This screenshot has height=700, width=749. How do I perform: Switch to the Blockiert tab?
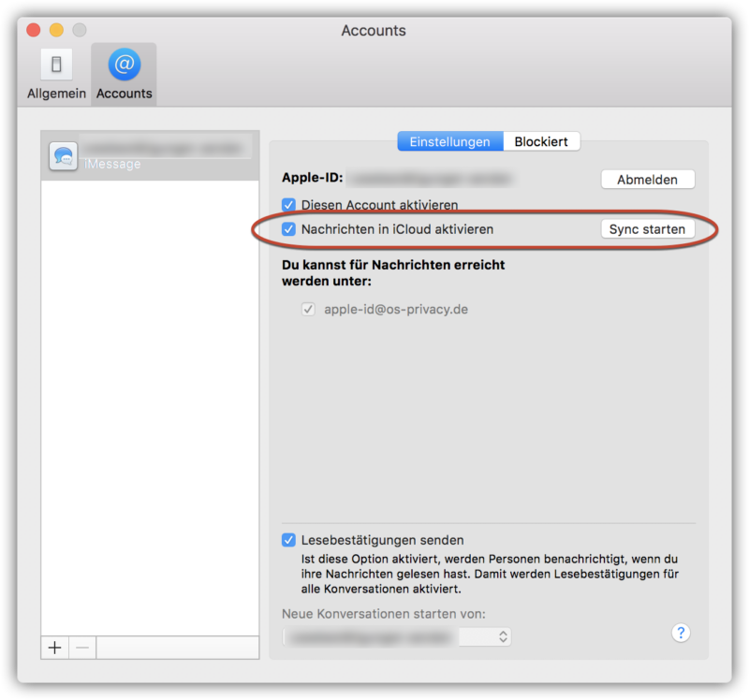pos(541,142)
